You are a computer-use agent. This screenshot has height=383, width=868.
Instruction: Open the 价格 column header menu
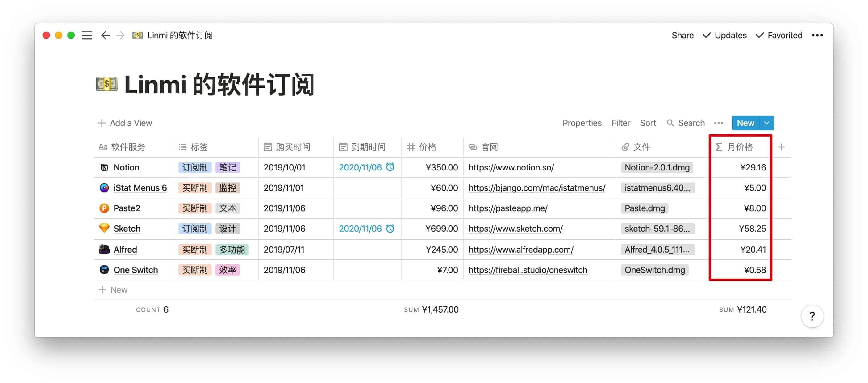[x=432, y=147]
